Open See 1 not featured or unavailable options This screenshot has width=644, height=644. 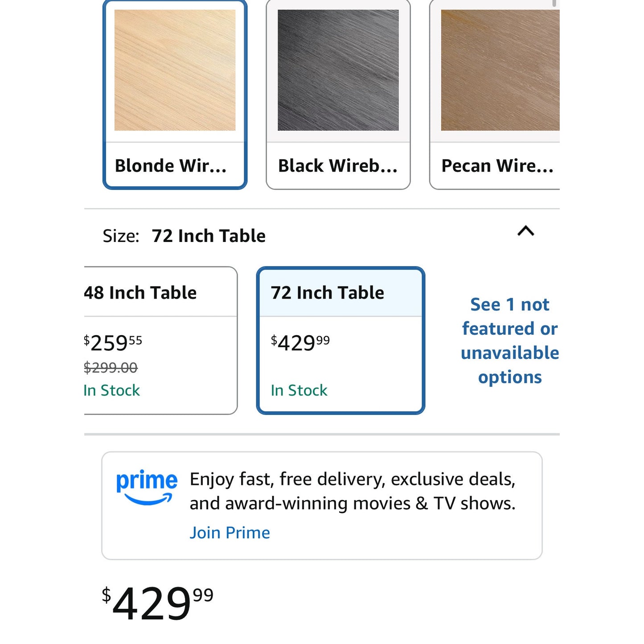coord(510,340)
